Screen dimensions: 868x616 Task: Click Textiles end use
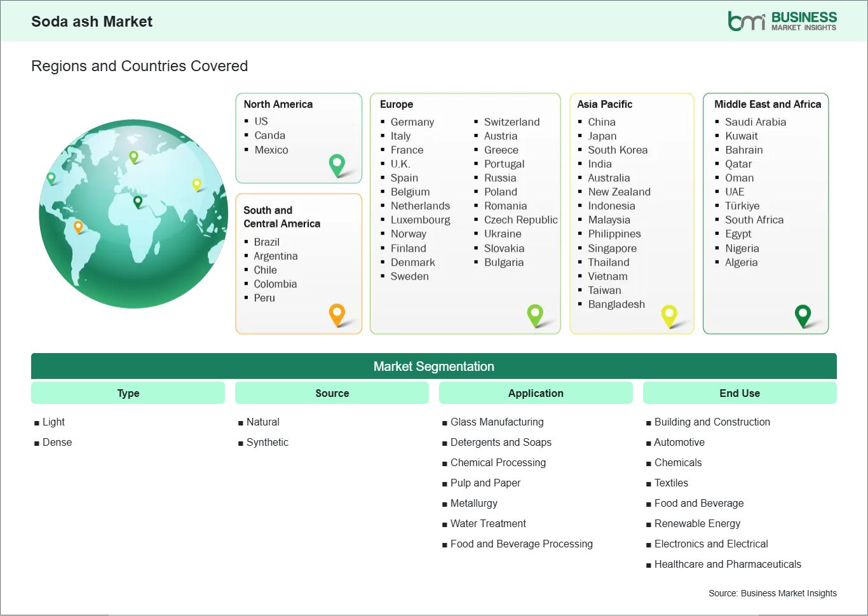[x=671, y=483]
